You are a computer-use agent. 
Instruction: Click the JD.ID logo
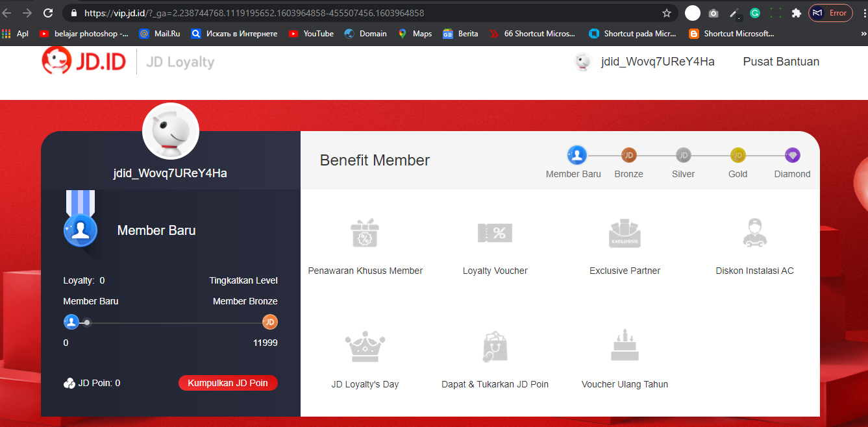[84, 62]
